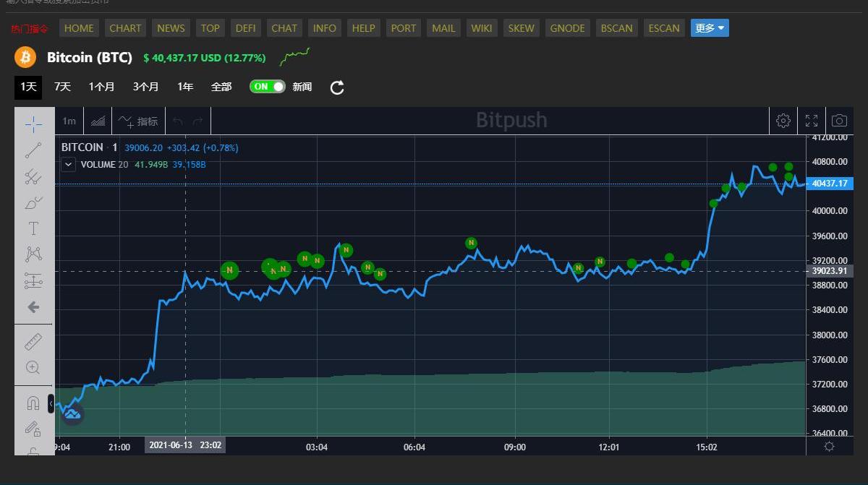This screenshot has width=868, height=485.
Task: Open the HELP command
Action: point(363,28)
